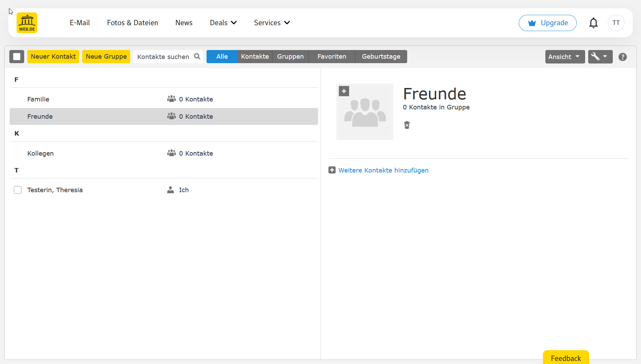The image size is (641, 364).
Task: Add a group picture via the plus icon
Action: click(344, 91)
